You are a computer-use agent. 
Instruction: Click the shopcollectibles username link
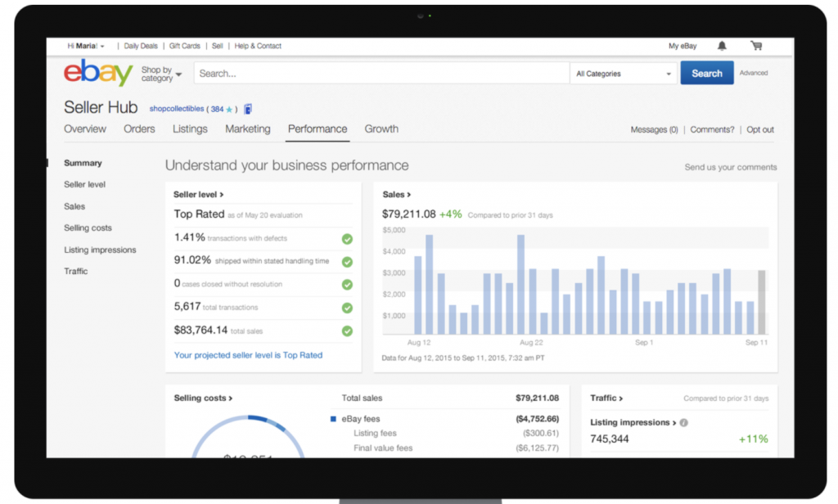[177, 109]
